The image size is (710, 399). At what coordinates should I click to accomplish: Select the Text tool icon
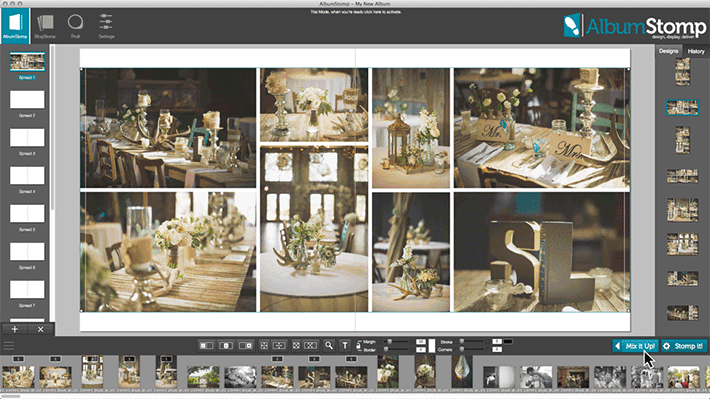pos(345,346)
